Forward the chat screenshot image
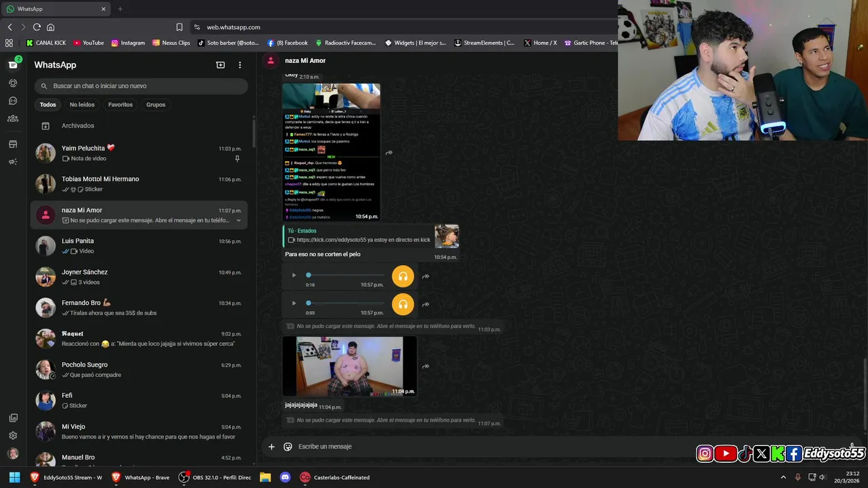 coord(389,152)
